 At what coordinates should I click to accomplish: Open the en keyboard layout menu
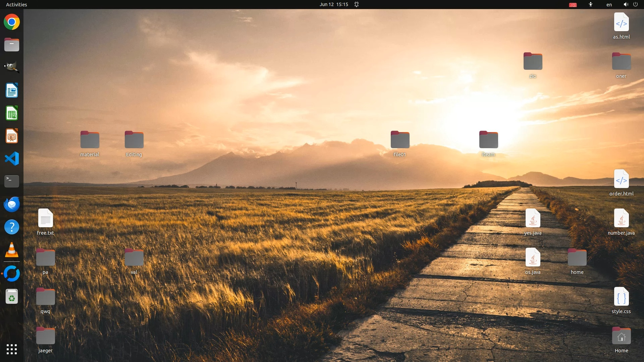pyautogui.click(x=609, y=4)
